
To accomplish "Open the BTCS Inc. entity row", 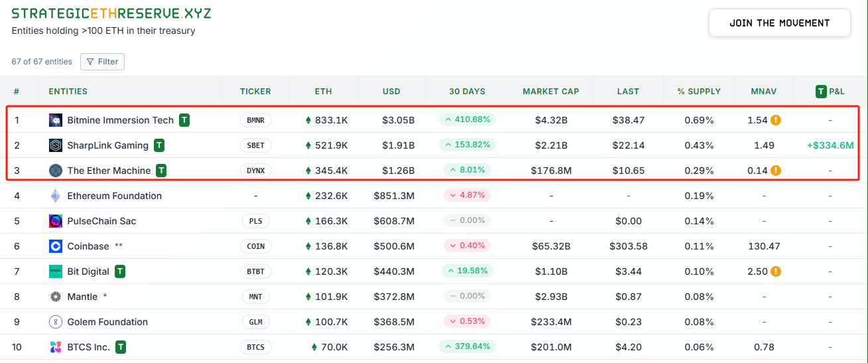I will coord(434,347).
